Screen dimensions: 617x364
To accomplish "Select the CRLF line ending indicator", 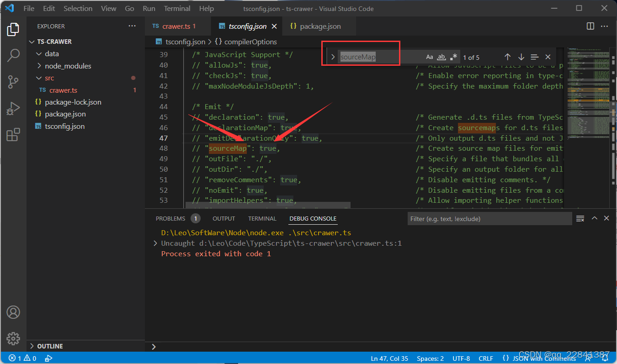I will (486, 358).
